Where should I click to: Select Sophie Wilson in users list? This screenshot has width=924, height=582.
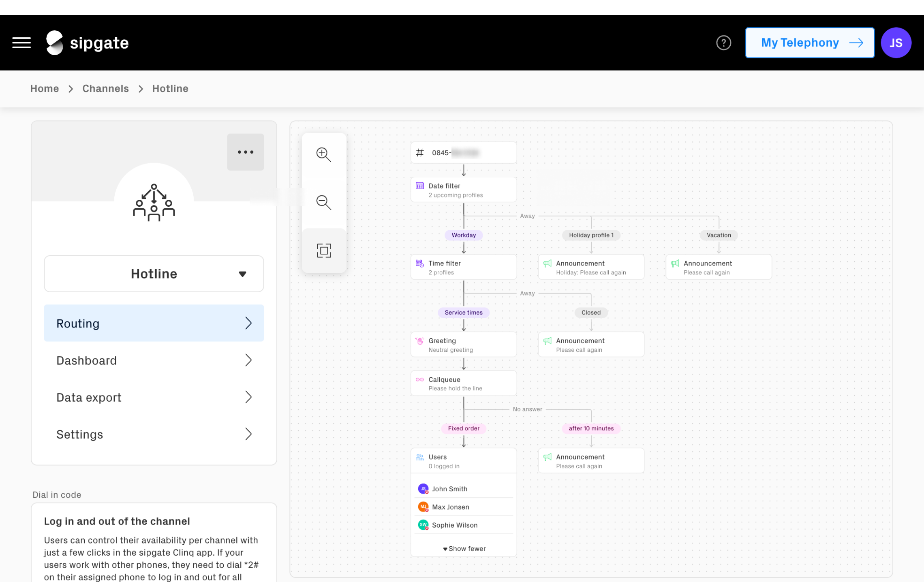[x=464, y=525]
